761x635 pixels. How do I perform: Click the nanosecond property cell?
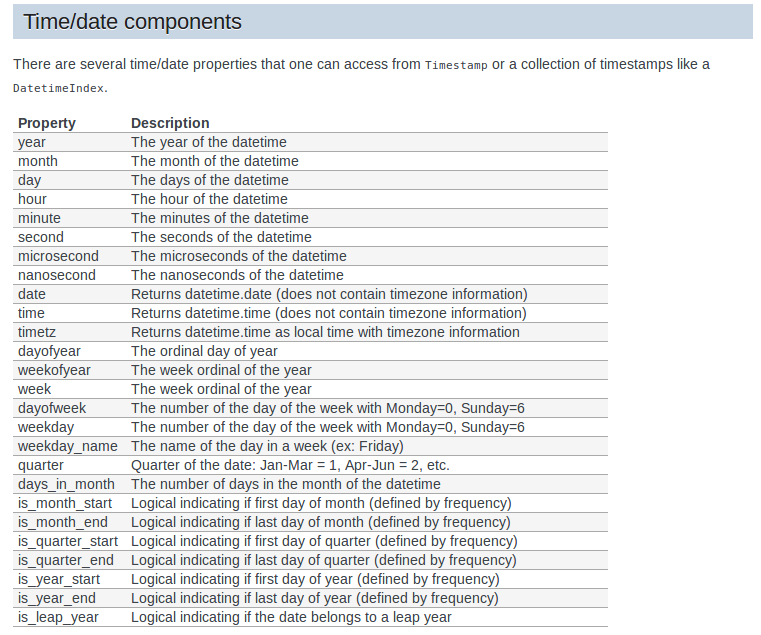pos(57,275)
